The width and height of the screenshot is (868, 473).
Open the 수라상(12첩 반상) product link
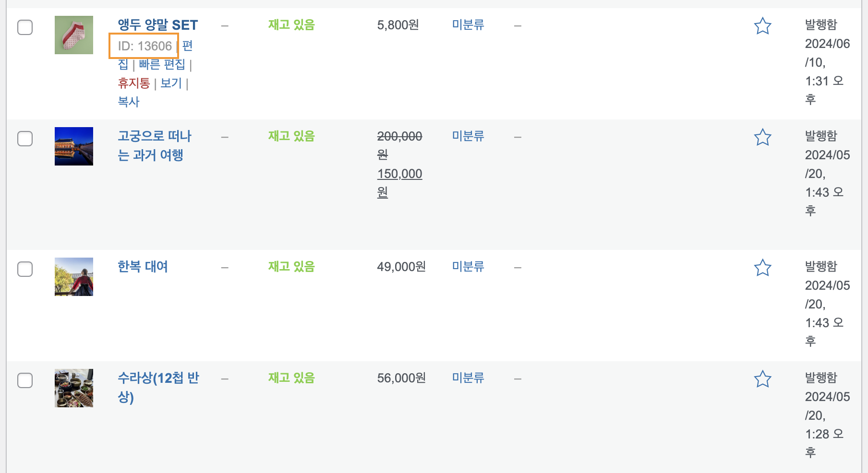[158, 387]
